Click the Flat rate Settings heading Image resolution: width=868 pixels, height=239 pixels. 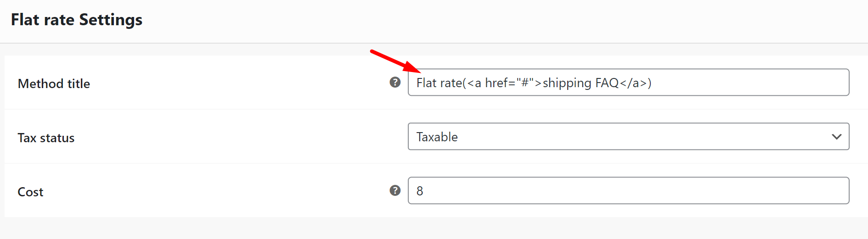[x=77, y=20]
